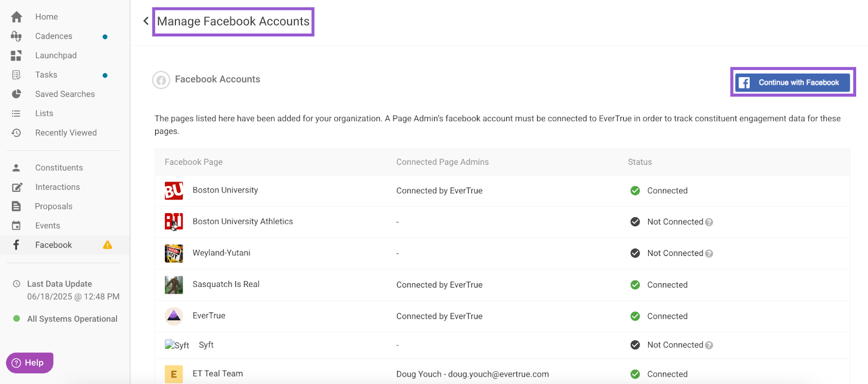Click the Manage Facebook Accounts heading
This screenshot has width=868, height=384.
233,22
